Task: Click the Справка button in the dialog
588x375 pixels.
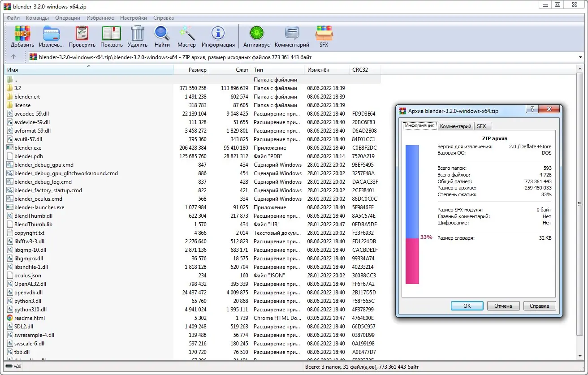Action: point(539,306)
